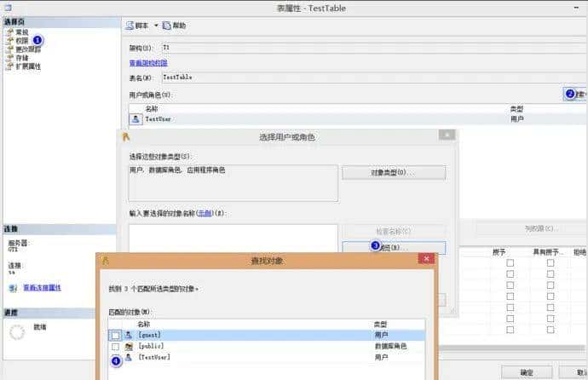Click the 帮助 toolbar button label
Viewport: 588px width, 380px height.
pos(179,26)
